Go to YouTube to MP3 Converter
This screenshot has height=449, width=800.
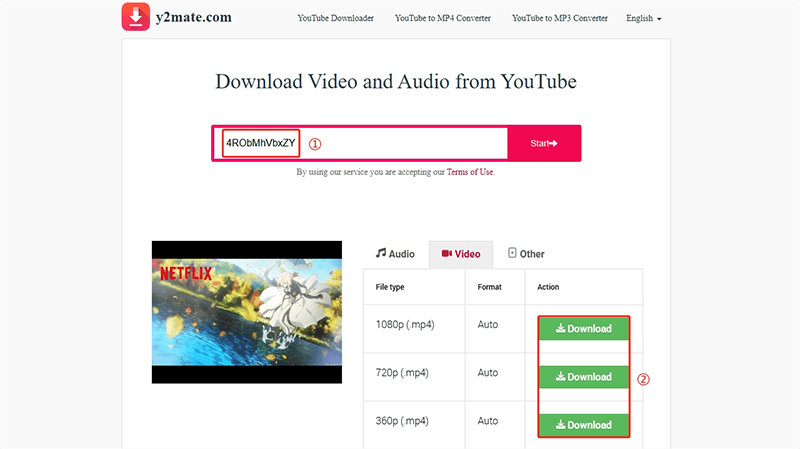(x=559, y=19)
